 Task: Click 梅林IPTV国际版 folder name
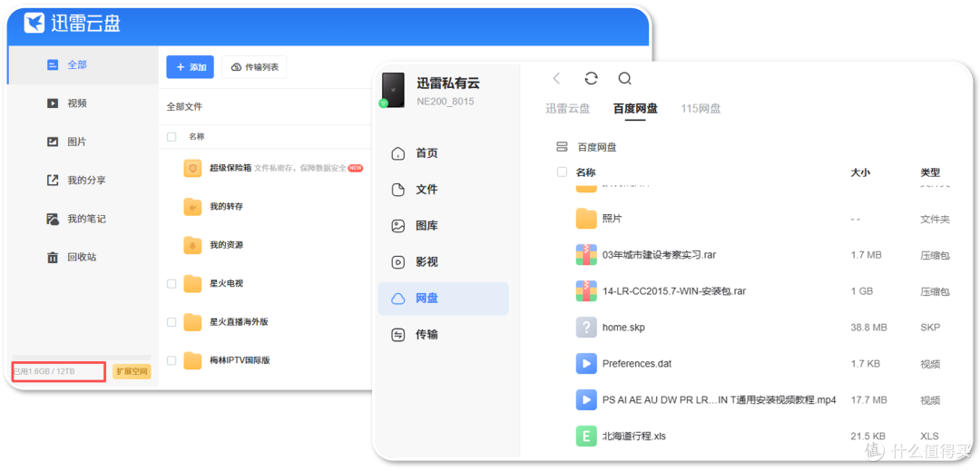click(240, 360)
